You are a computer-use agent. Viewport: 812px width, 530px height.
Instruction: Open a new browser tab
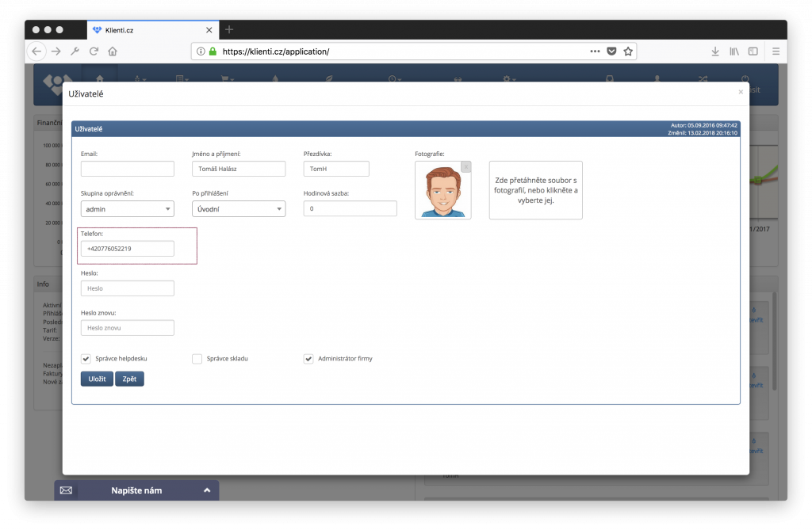[x=230, y=30]
